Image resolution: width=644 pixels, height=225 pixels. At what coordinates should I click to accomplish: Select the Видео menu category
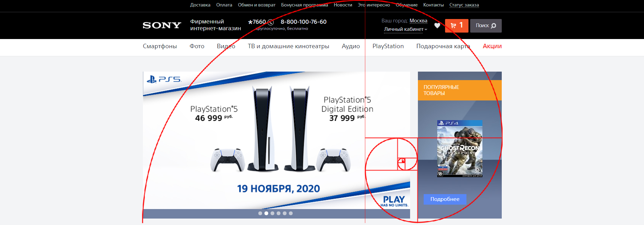[226, 46]
